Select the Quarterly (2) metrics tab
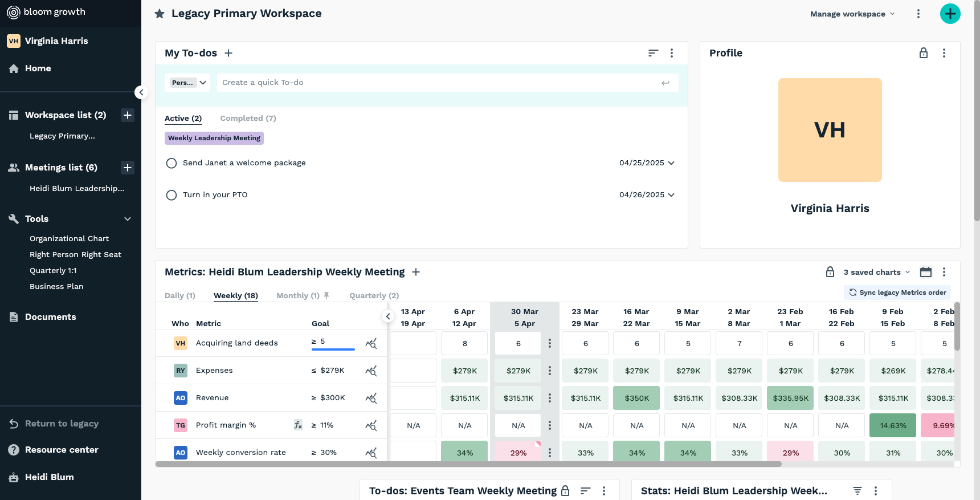Viewport: 980px width, 500px height. pos(374,295)
